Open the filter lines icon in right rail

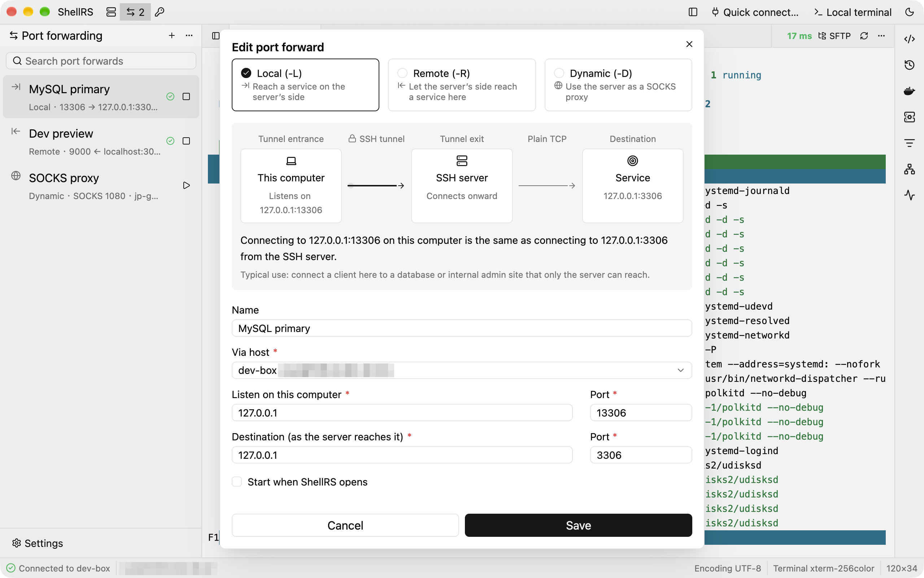[x=910, y=143]
